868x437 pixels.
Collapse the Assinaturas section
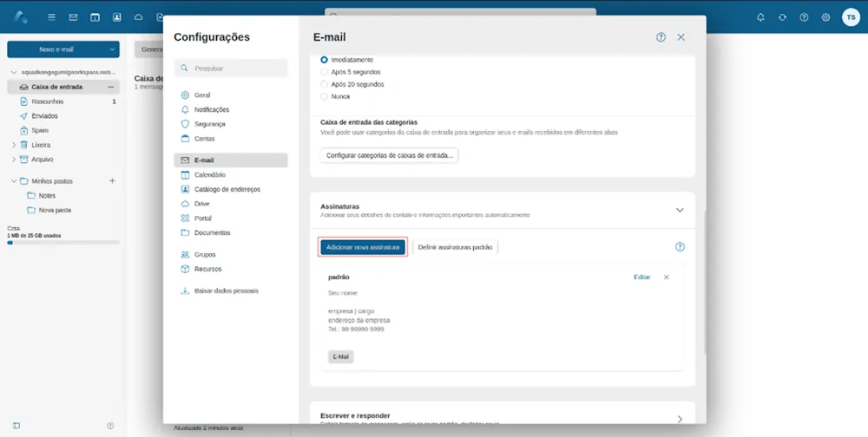[x=680, y=210]
